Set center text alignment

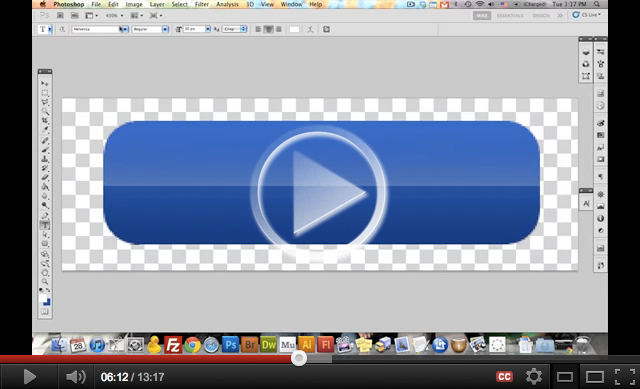(x=268, y=29)
